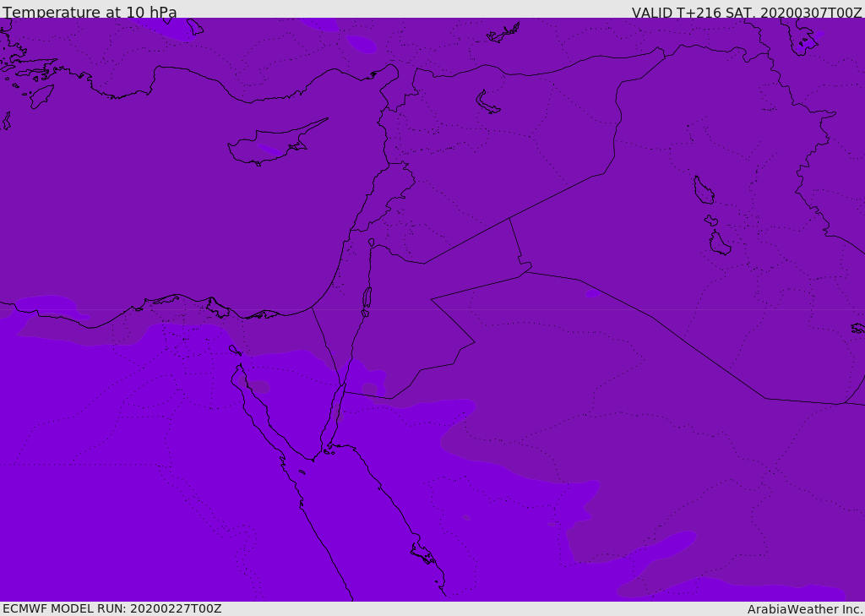Click the 'VALID T+216 SAT. 20200307T00Z' label

coord(747,13)
